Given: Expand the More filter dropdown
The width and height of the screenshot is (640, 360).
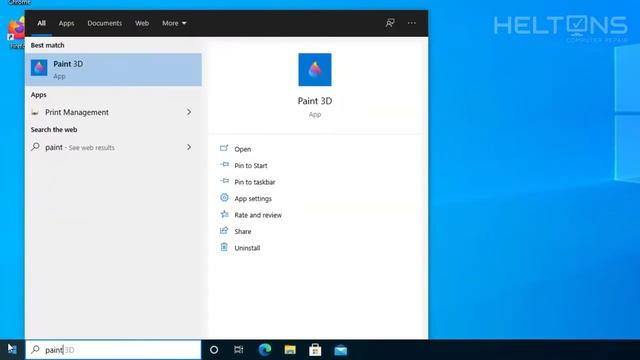Looking at the screenshot, I should pyautogui.click(x=174, y=23).
